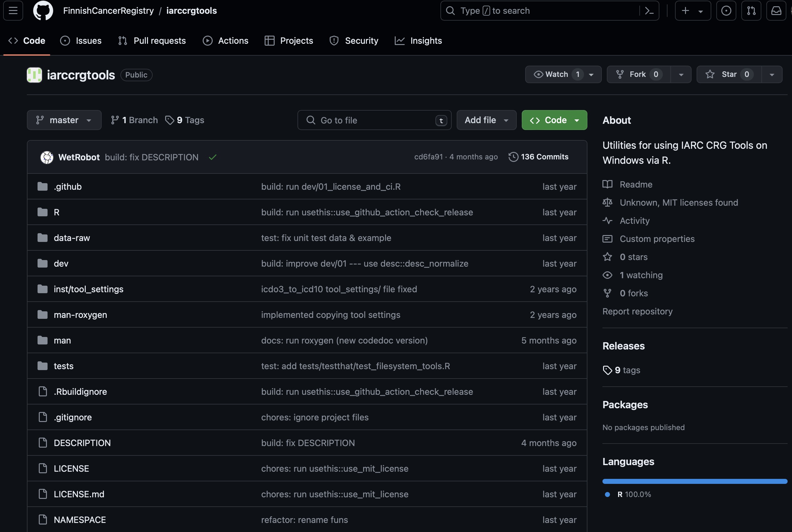Open the command palette icon in search bar
Viewport: 792px width, 532px height.
pyautogui.click(x=649, y=11)
